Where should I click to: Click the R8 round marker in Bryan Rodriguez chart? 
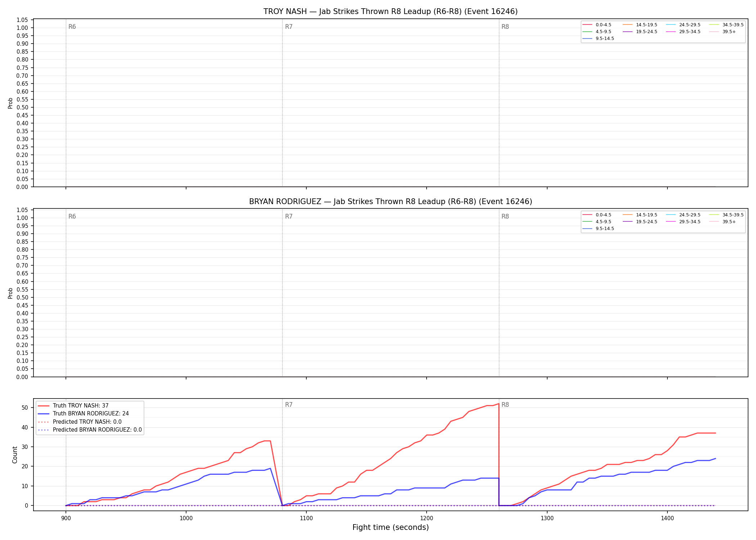505,217
